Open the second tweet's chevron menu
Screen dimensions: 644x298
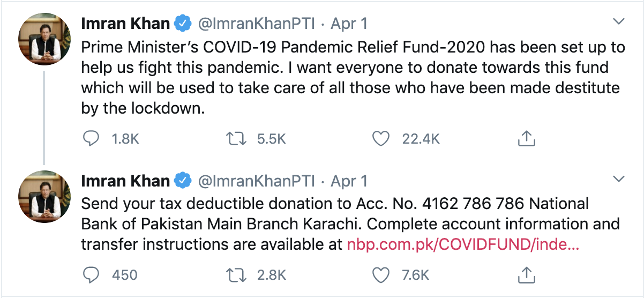click(619, 178)
